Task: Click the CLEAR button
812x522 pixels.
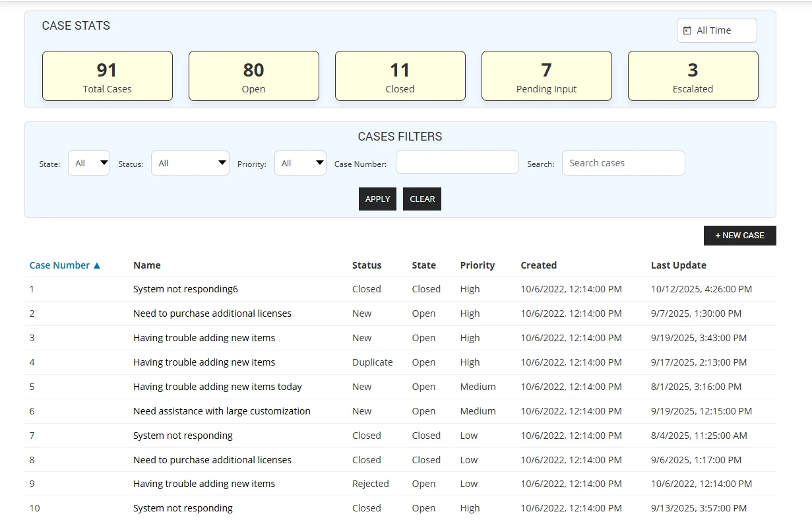Action: [x=422, y=199]
